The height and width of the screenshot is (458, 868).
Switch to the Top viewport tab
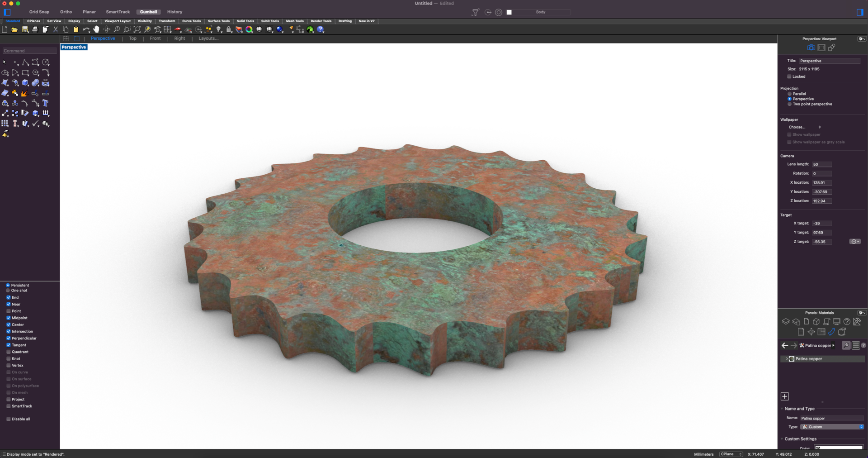point(132,38)
